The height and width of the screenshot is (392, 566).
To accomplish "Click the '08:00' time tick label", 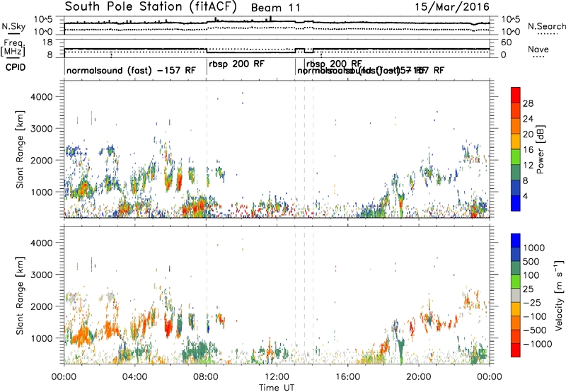I will (206, 377).
